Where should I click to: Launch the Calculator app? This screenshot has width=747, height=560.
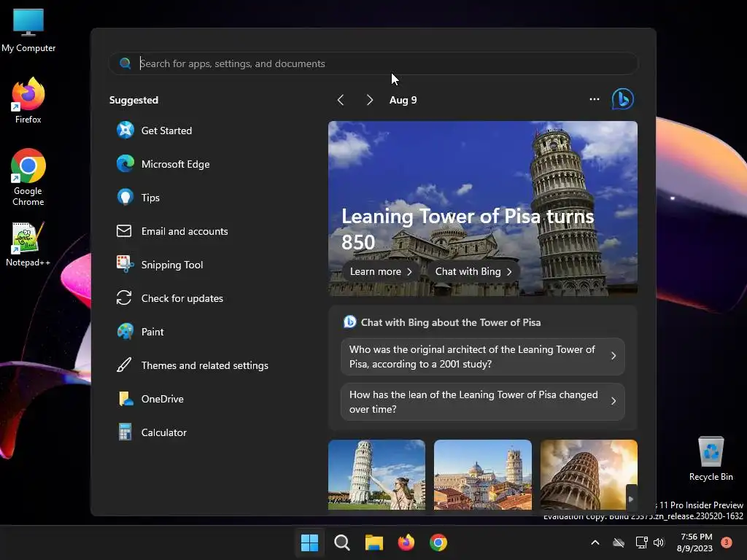coord(152,432)
